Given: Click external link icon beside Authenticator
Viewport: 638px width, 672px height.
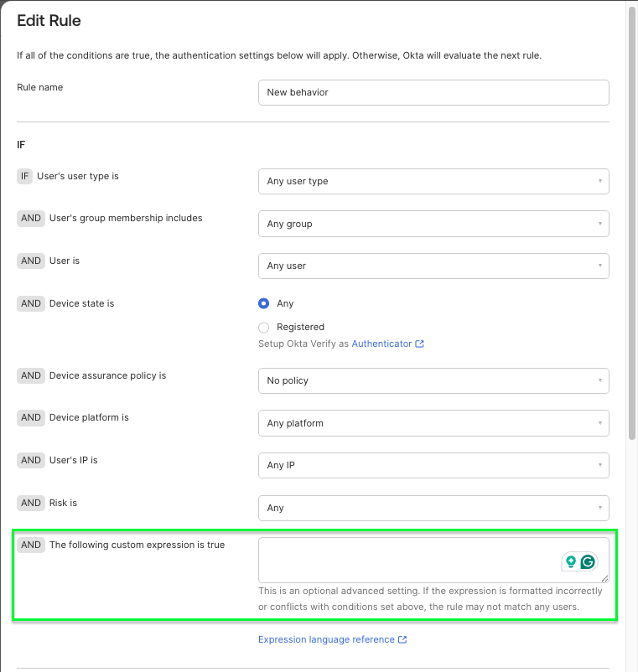Looking at the screenshot, I should point(420,344).
